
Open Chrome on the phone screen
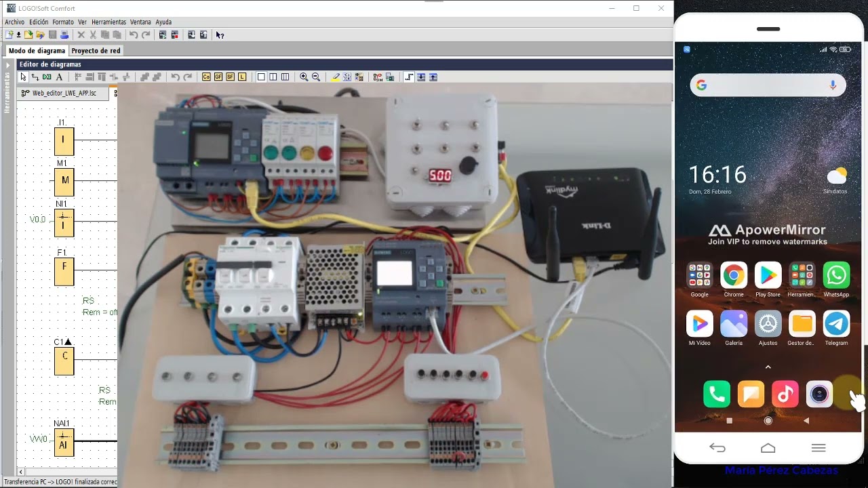click(x=734, y=276)
